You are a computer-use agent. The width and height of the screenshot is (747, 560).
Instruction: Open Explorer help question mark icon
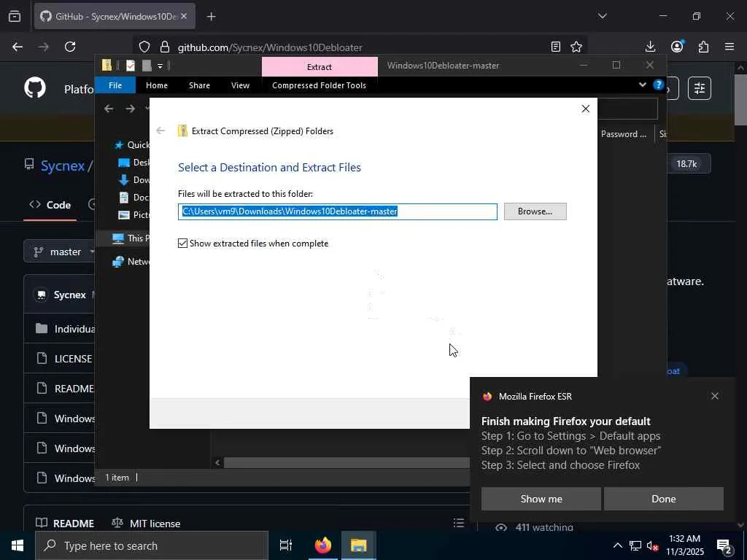pyautogui.click(x=659, y=85)
